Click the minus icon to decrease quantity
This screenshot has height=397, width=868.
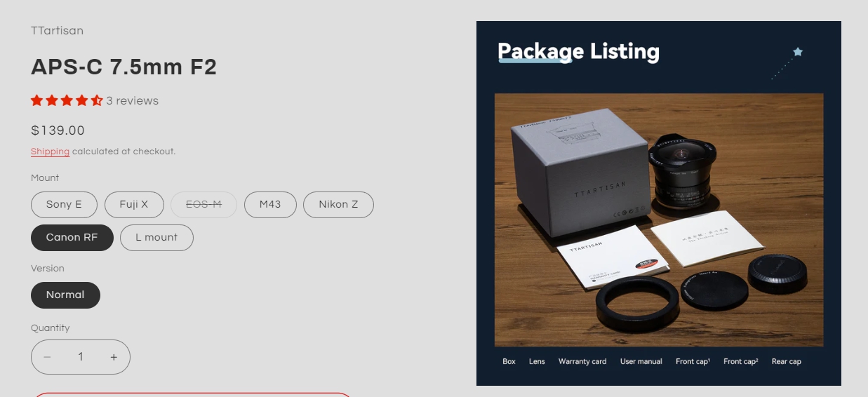coord(47,357)
